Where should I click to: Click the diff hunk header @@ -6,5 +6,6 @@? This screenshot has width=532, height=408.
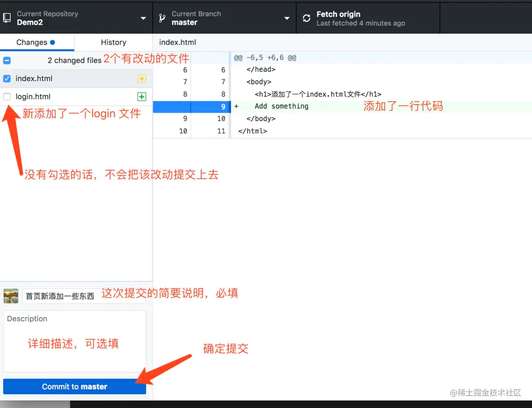(265, 58)
